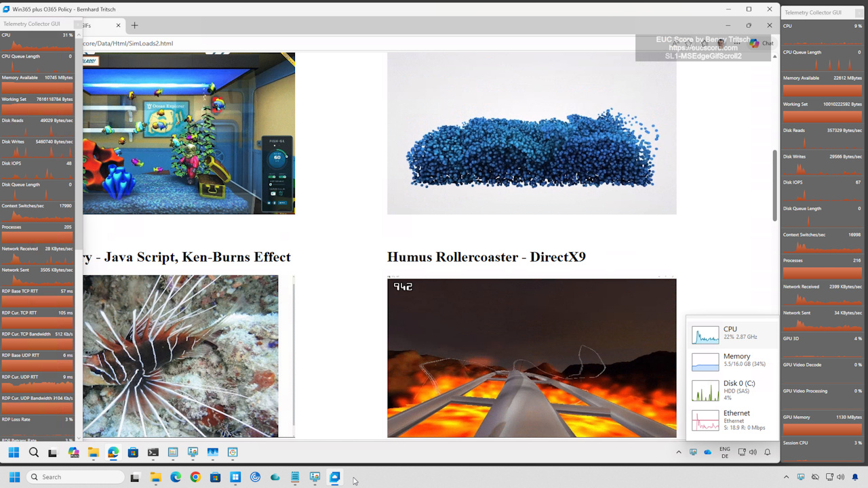Launch Terminal icon in remote session taskbar
Viewport: 868px width, 488px height.
[153, 452]
